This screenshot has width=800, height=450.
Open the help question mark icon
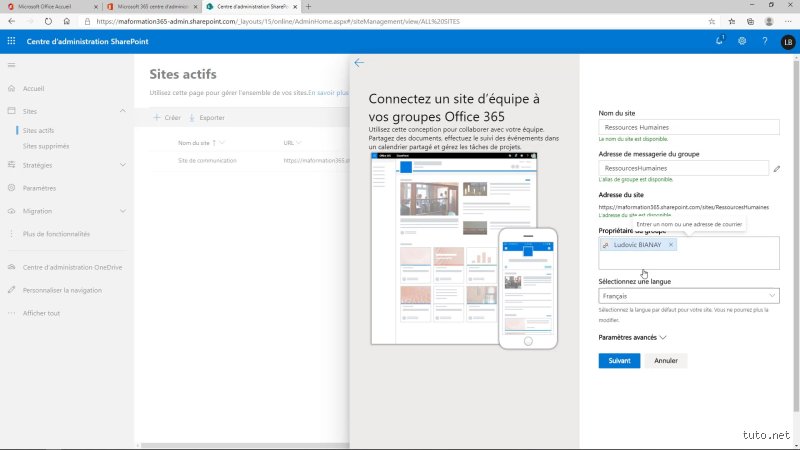pyautogui.click(x=765, y=41)
